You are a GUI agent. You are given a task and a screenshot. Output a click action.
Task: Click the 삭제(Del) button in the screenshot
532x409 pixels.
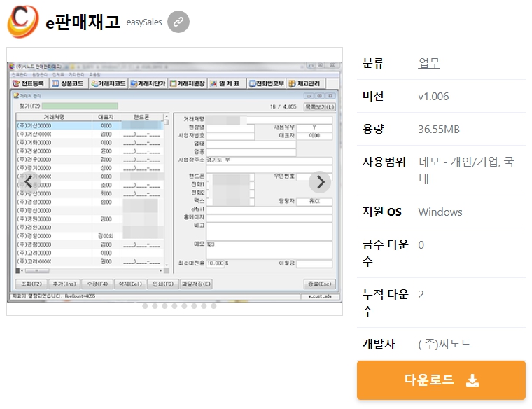(130, 284)
